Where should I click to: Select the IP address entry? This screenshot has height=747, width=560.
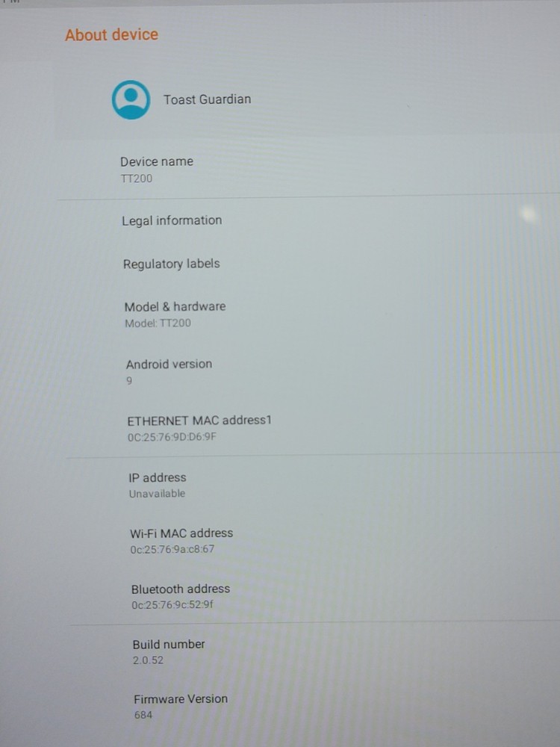pyautogui.click(x=157, y=477)
